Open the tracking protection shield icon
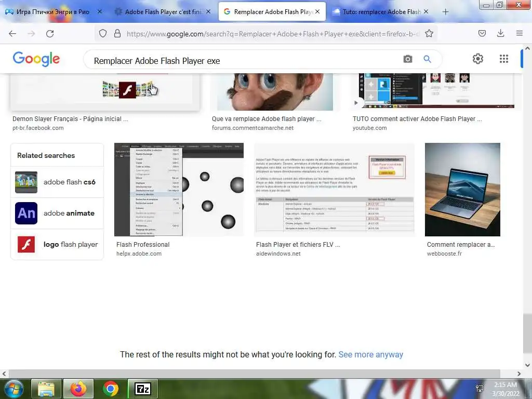532x399 pixels. (x=103, y=33)
